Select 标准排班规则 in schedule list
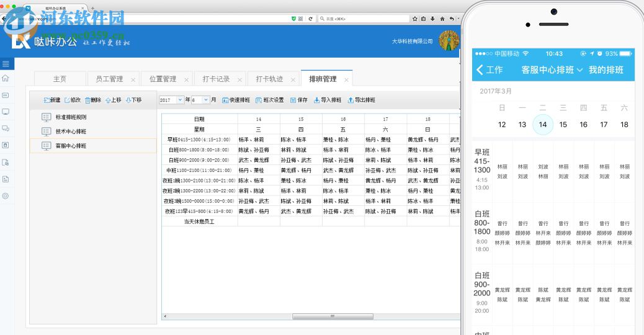Viewport: 644px width, 335px height. click(x=93, y=117)
